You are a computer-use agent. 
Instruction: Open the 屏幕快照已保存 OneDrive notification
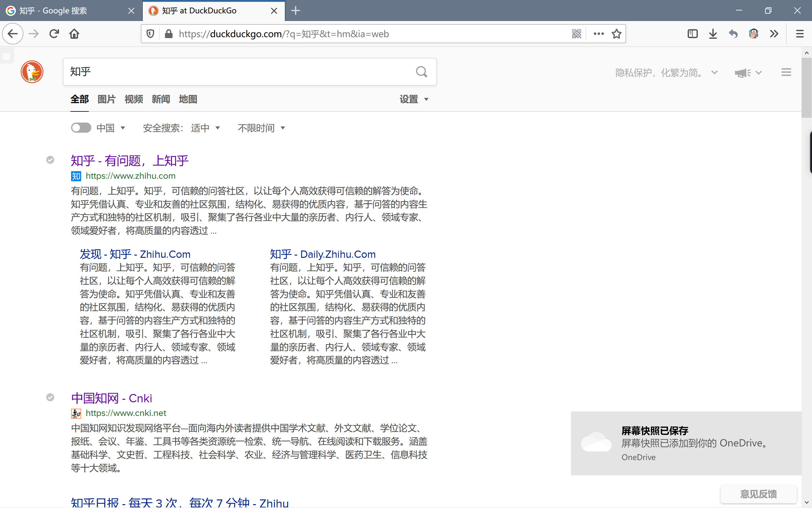pyautogui.click(x=686, y=443)
